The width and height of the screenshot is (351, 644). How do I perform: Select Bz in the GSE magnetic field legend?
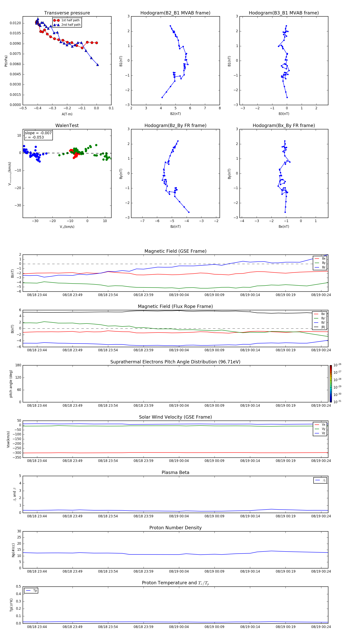tap(320, 267)
